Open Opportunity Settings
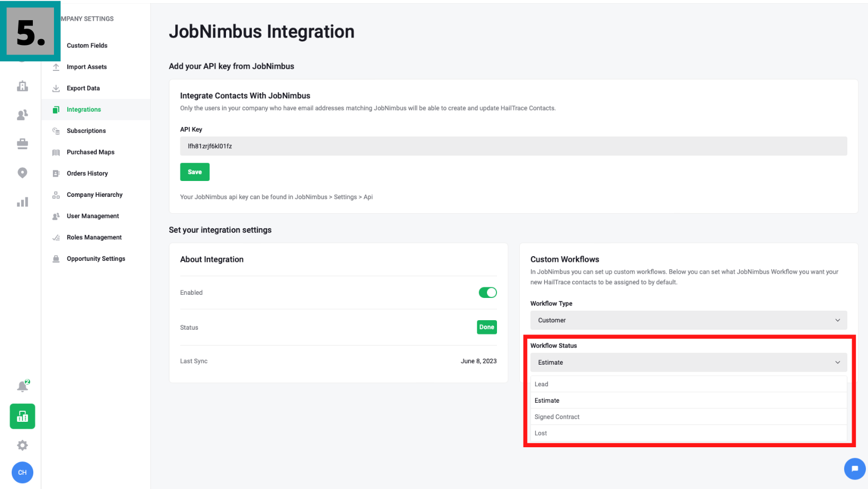868x489 pixels. pyautogui.click(x=96, y=259)
